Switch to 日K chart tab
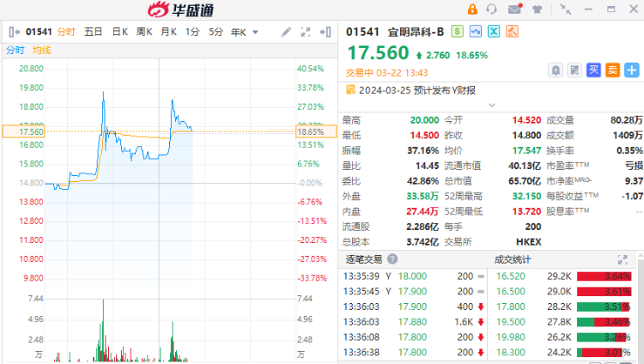644x364 pixels. click(120, 32)
